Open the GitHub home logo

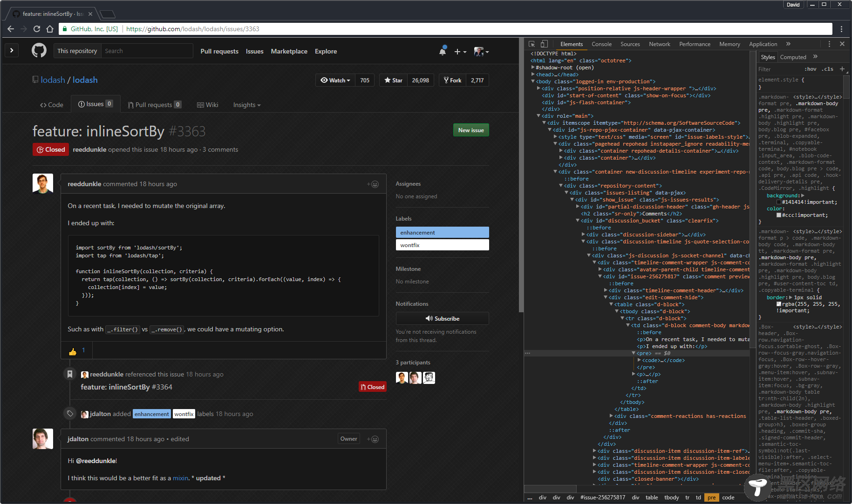click(39, 50)
